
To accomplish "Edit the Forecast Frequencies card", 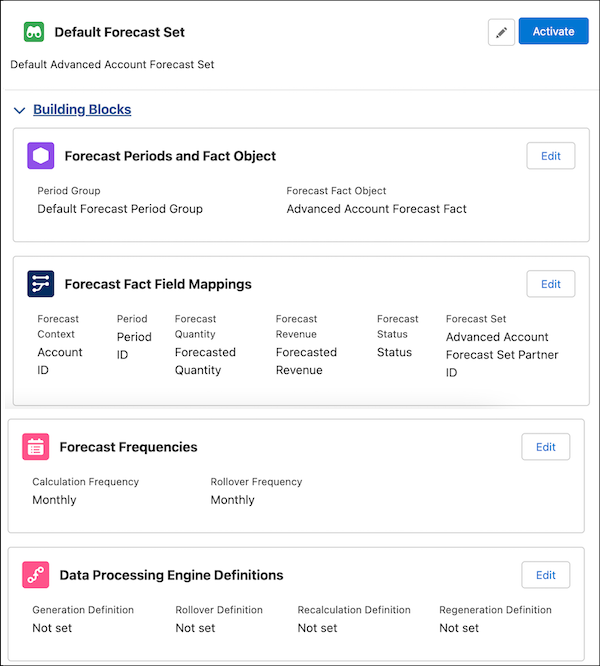I will tap(545, 447).
